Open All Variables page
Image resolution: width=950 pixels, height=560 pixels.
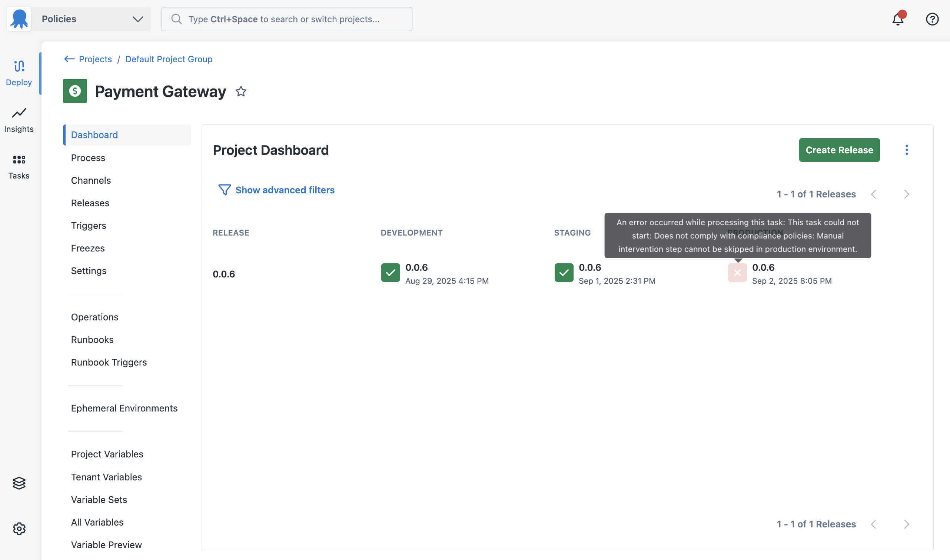coord(97,522)
